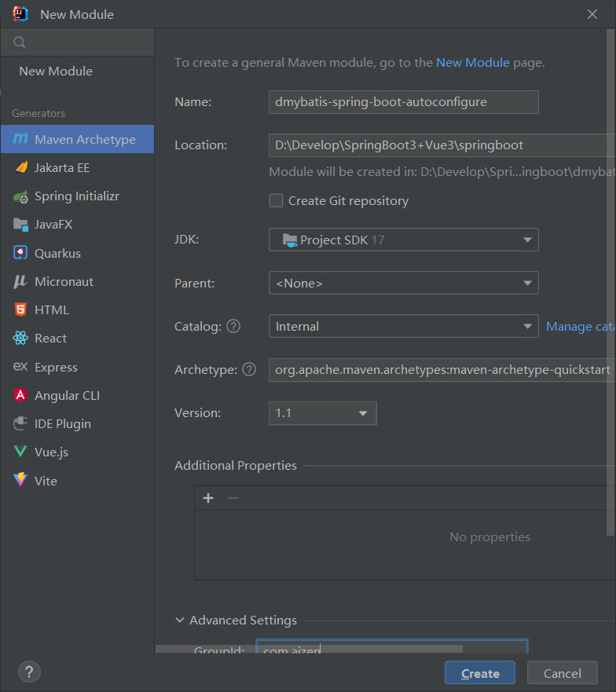This screenshot has width=616, height=692.
Task: Open the JDK dropdown
Action: click(527, 240)
